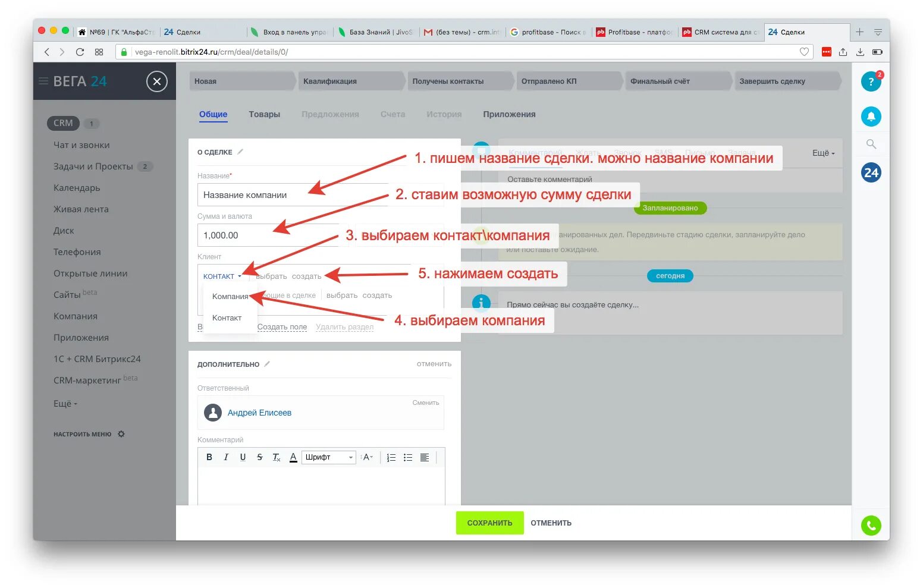Click the settings gear beside НАСТРОИТЬ МЕНЮ
Viewport: 923px width, 588px height.
[x=121, y=434]
